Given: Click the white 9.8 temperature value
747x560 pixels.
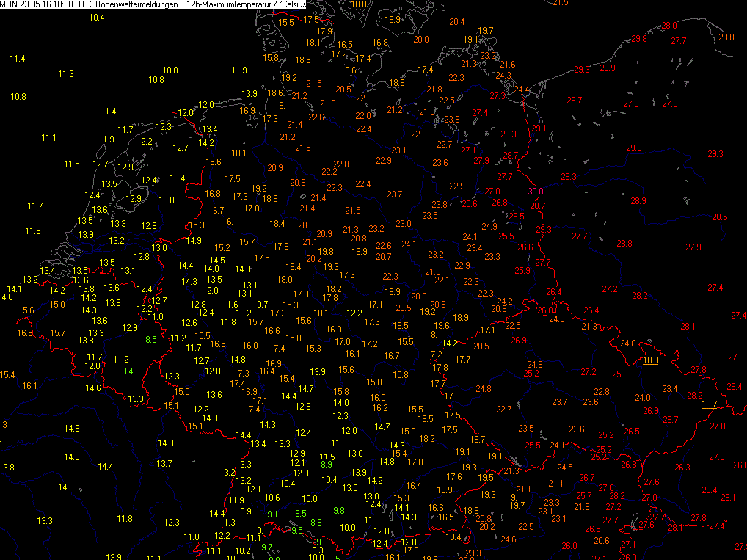Looking at the screenshot, I should click(x=339, y=510).
